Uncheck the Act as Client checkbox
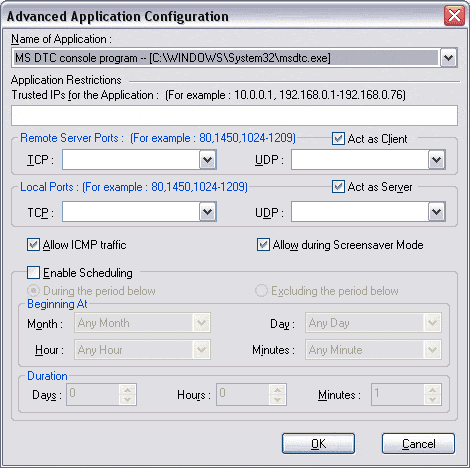Image resolution: width=470 pixels, height=468 pixels. [338, 138]
